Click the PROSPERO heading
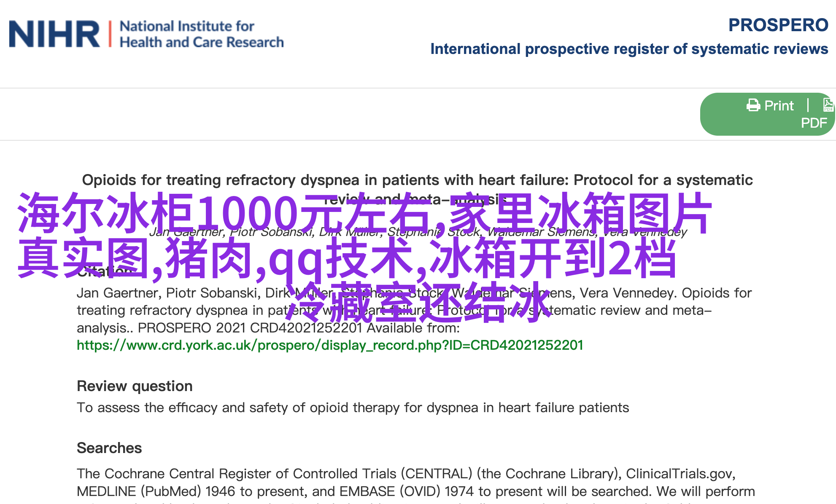The height and width of the screenshot is (504, 836). click(x=778, y=25)
